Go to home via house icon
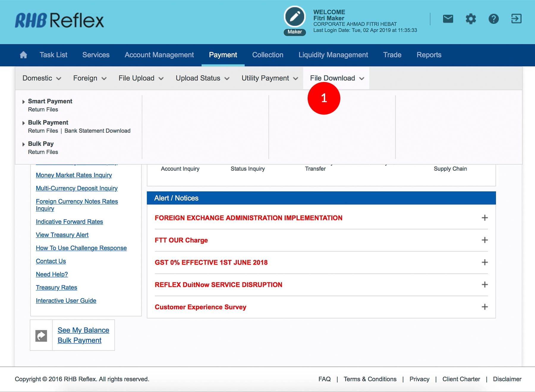The image size is (535, 392). 23,55
